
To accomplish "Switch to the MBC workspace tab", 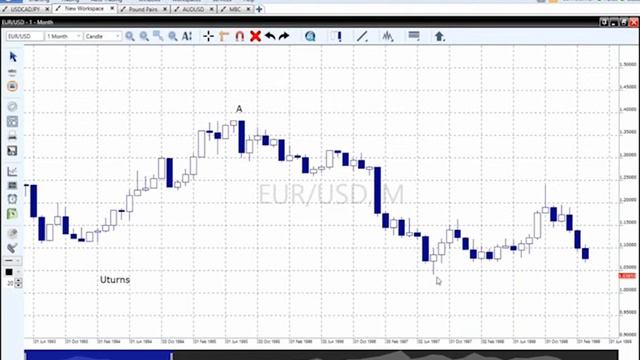I will 235,9.
